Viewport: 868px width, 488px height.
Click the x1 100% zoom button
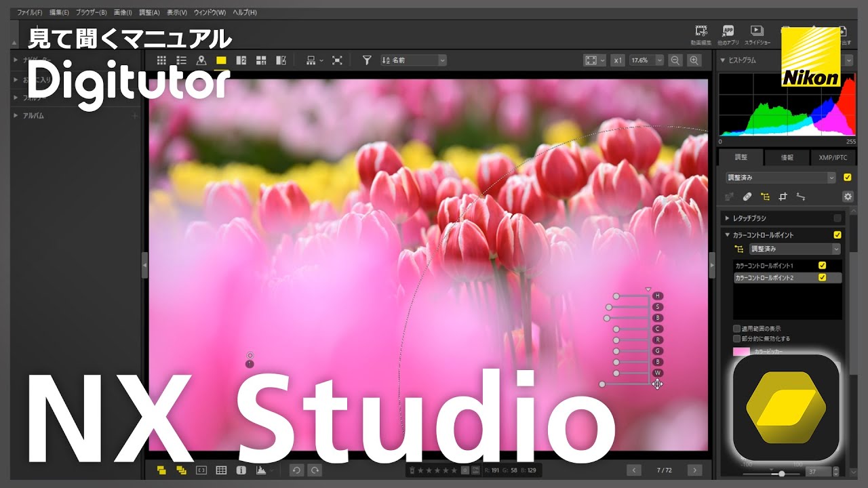(618, 60)
